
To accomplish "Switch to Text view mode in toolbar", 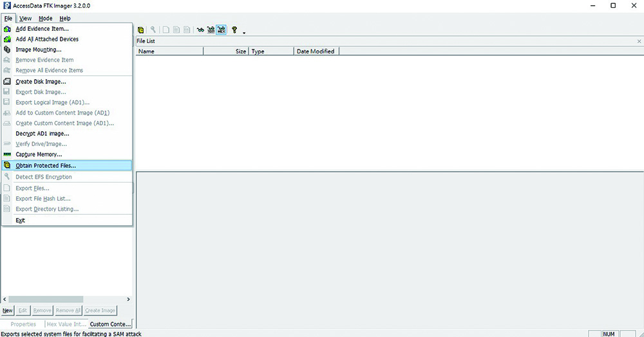I will 211,30.
